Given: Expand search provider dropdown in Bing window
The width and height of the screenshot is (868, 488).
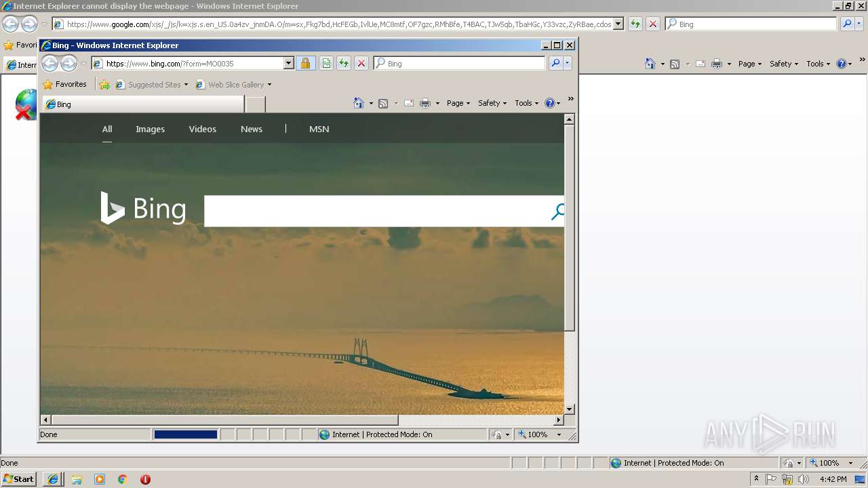Looking at the screenshot, I should tap(568, 63).
